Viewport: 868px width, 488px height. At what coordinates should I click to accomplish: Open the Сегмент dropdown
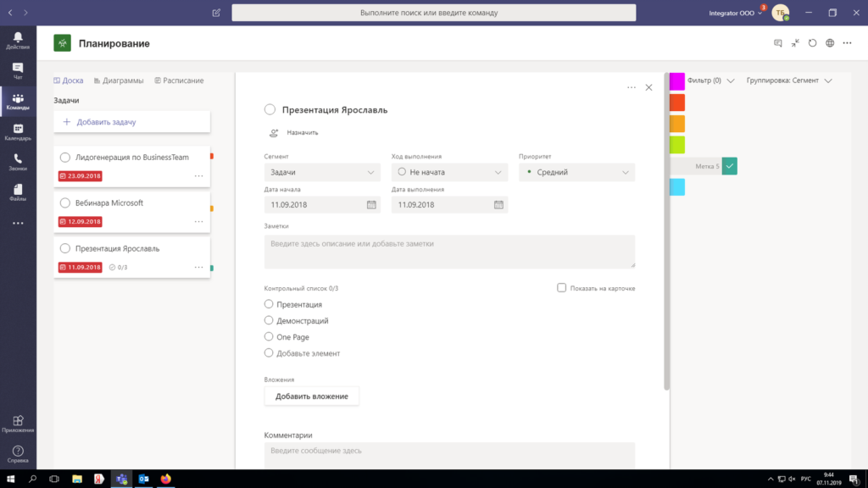322,172
